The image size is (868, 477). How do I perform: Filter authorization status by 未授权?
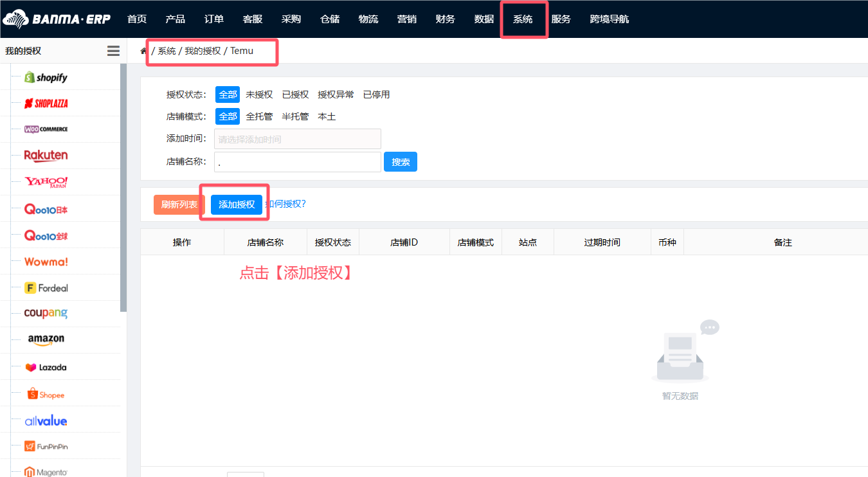(259, 94)
